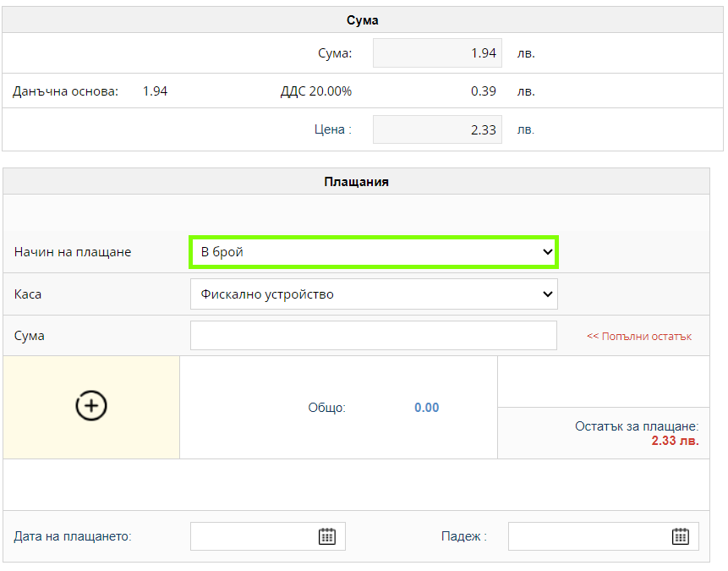Expand the Каса dropdown showing Фискално устройство
Image resolution: width=728 pixels, height=571 pixels.
click(x=374, y=294)
